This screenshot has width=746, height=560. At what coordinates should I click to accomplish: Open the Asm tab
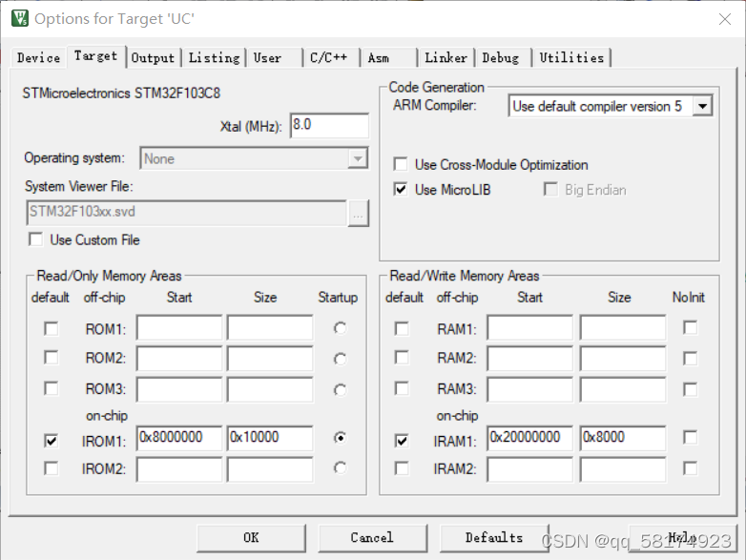388,58
